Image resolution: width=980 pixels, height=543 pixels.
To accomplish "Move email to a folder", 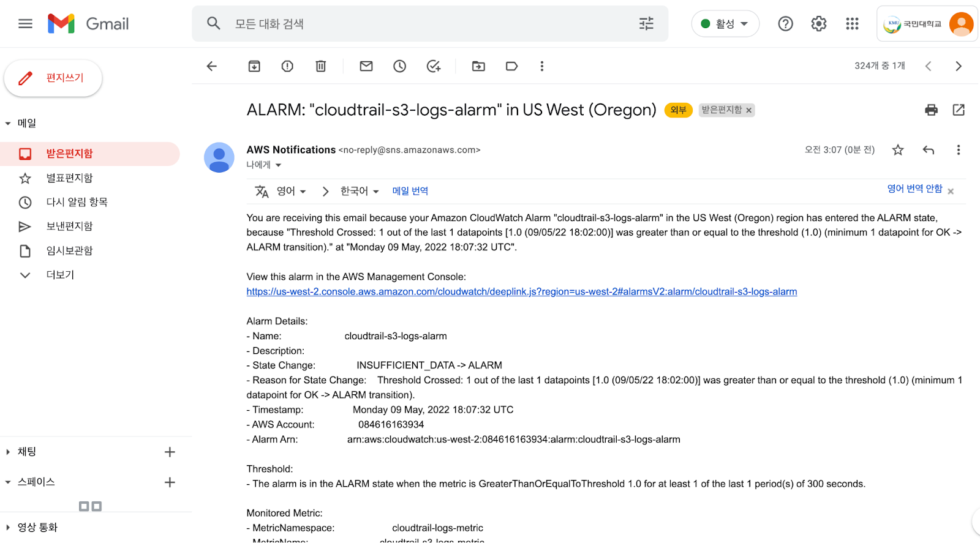I will point(478,66).
